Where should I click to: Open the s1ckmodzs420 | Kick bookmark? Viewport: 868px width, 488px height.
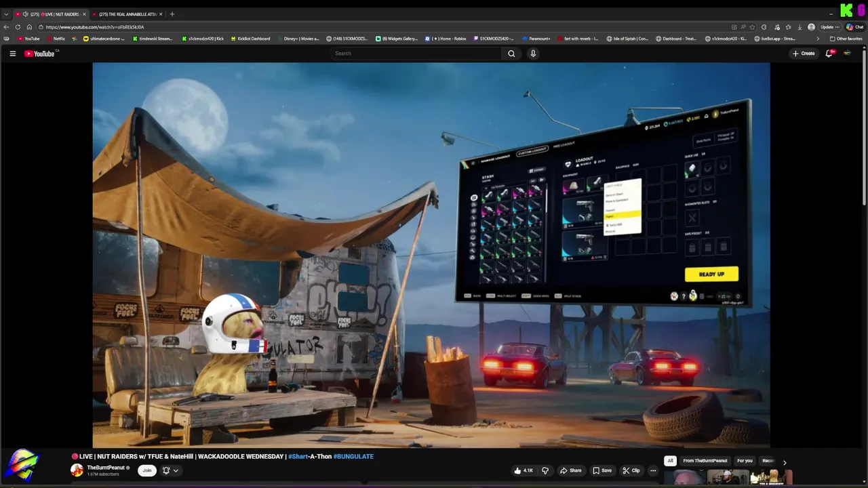pyautogui.click(x=203, y=39)
